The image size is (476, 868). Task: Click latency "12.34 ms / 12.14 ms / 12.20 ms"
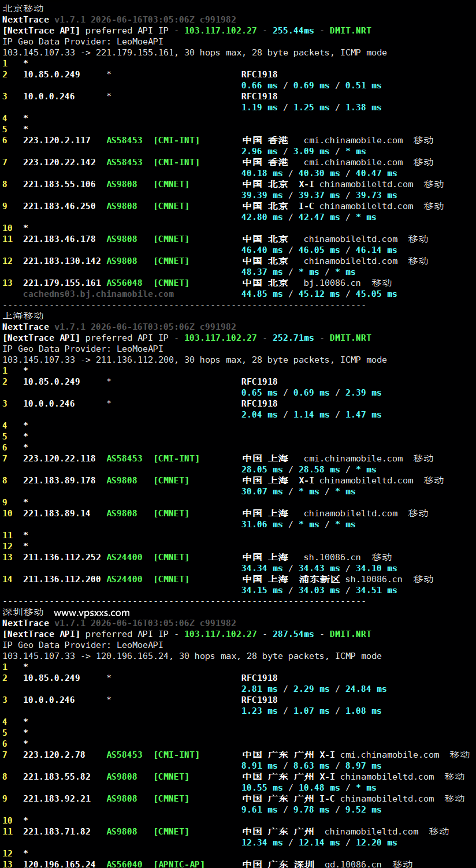tap(319, 843)
